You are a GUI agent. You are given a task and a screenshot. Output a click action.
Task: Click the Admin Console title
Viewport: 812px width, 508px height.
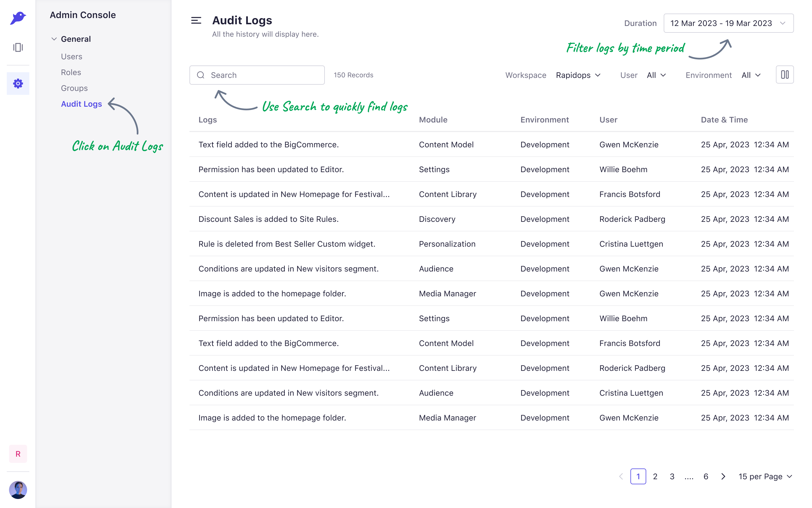pyautogui.click(x=83, y=15)
